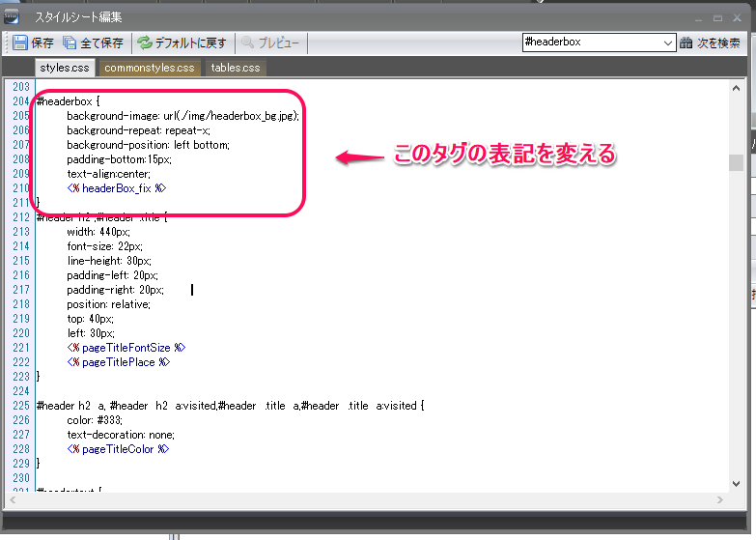
Task: Save all files with 全て保存
Action: tap(93, 43)
